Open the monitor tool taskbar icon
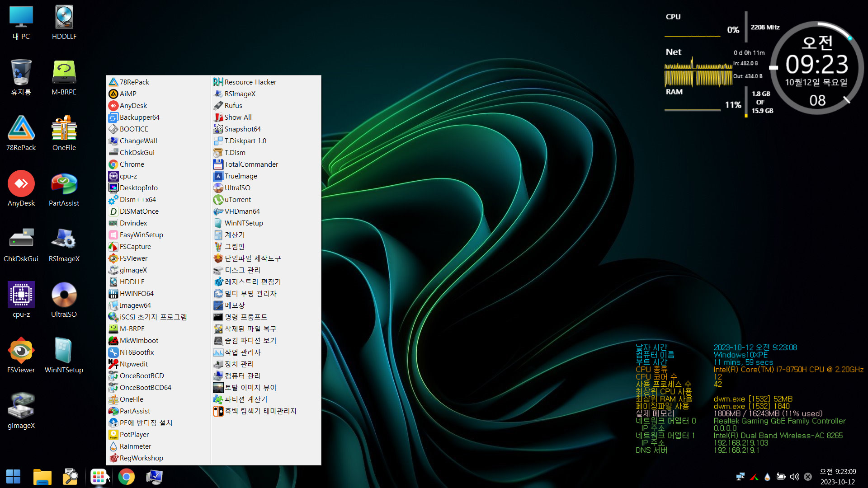 (x=155, y=477)
